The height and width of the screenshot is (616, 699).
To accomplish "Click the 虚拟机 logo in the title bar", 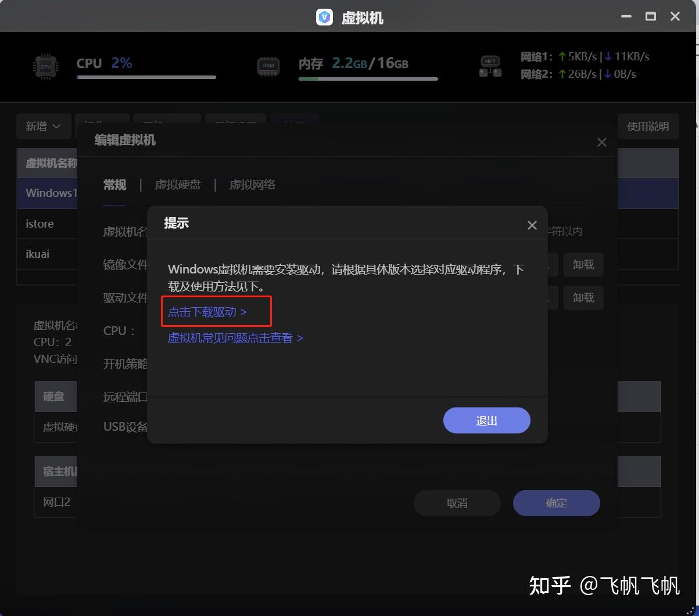I will [x=324, y=16].
